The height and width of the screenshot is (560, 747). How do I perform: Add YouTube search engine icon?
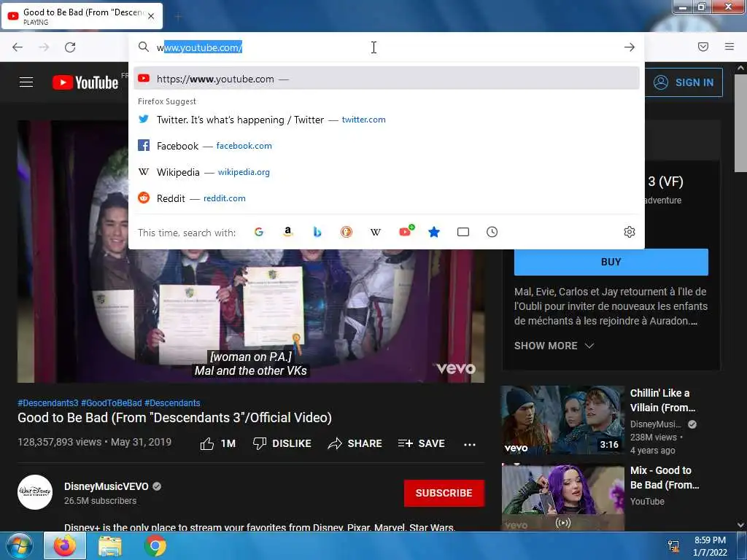coord(406,231)
